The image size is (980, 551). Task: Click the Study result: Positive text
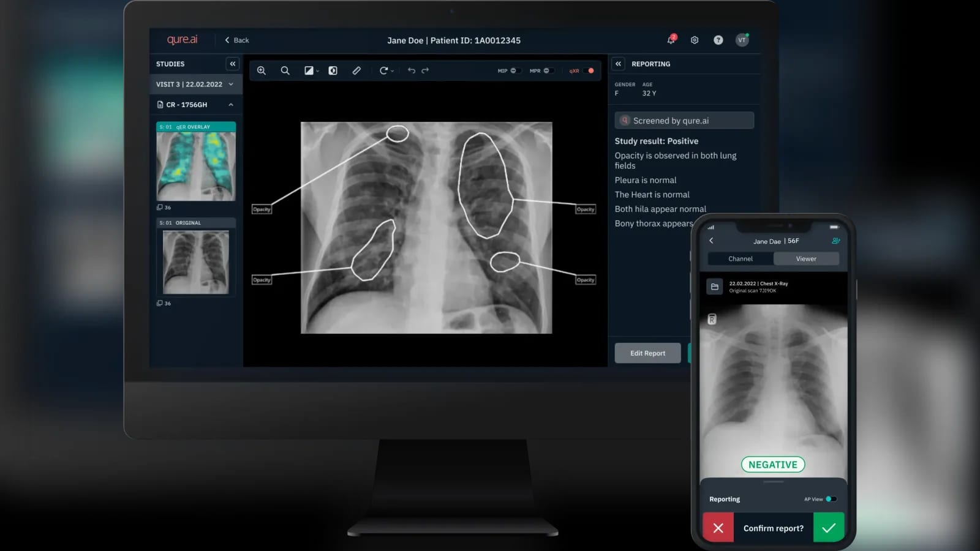pos(657,141)
